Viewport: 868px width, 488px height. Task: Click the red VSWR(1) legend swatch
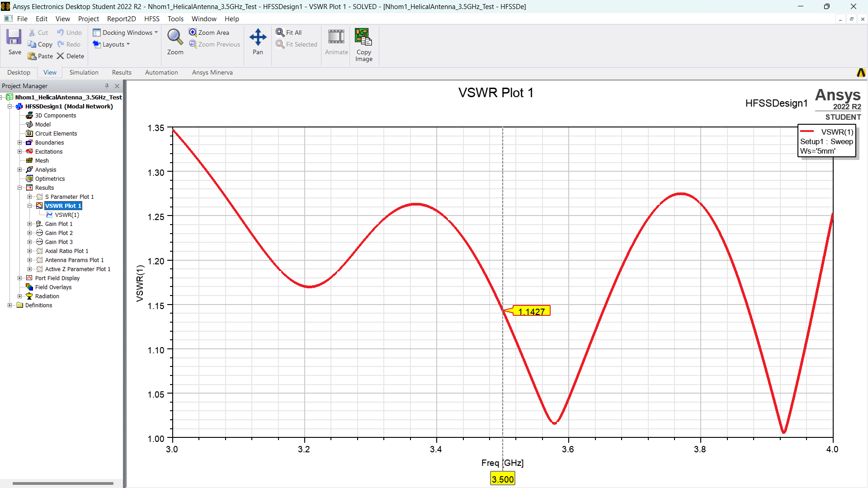tap(807, 131)
